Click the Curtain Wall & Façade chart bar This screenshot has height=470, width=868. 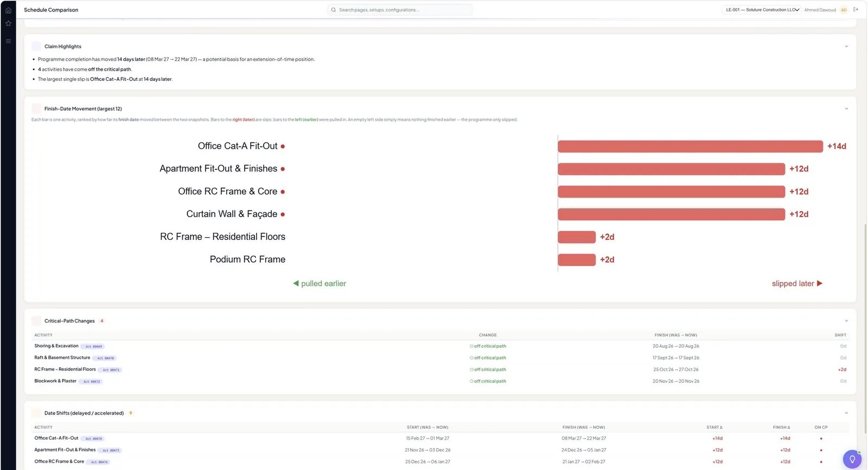[x=671, y=214]
